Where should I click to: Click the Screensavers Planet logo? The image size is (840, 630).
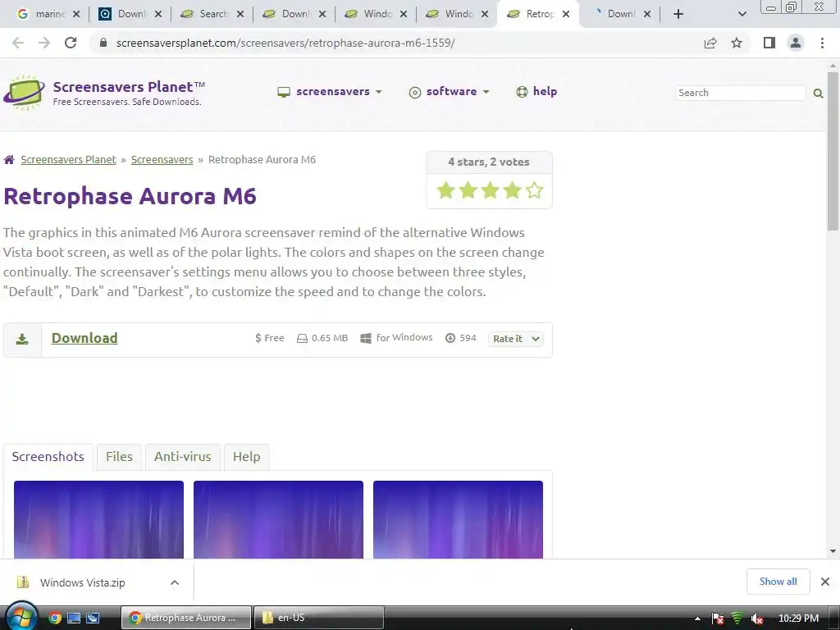(24, 93)
